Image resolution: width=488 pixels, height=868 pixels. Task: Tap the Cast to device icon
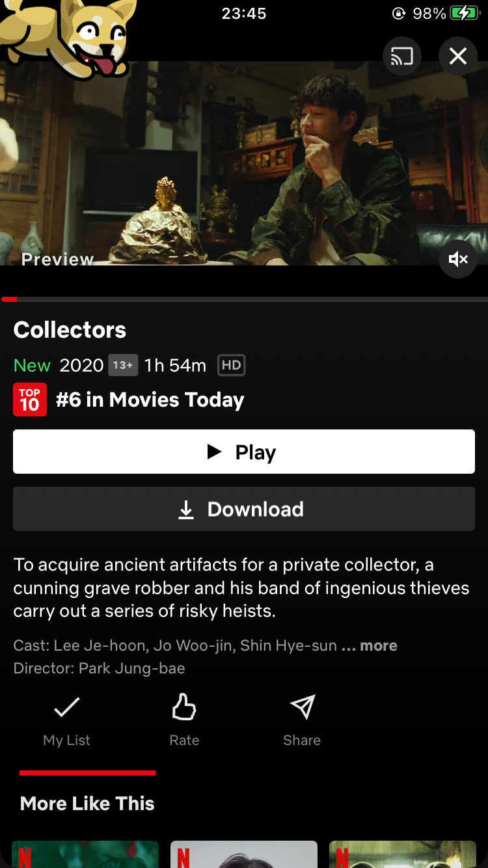(402, 57)
